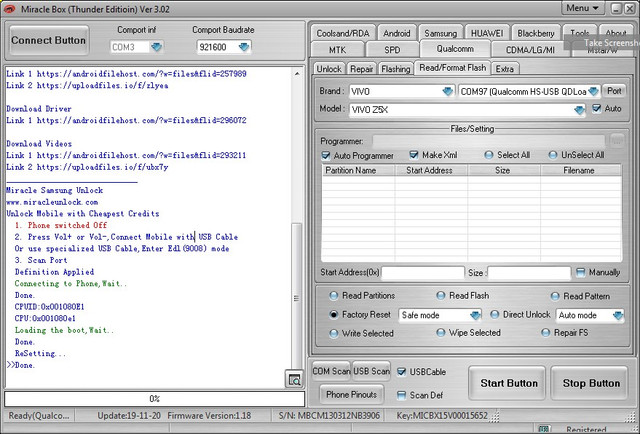The image size is (640, 434).
Task: Click the Miracle Box red logo icon
Action: point(9,9)
